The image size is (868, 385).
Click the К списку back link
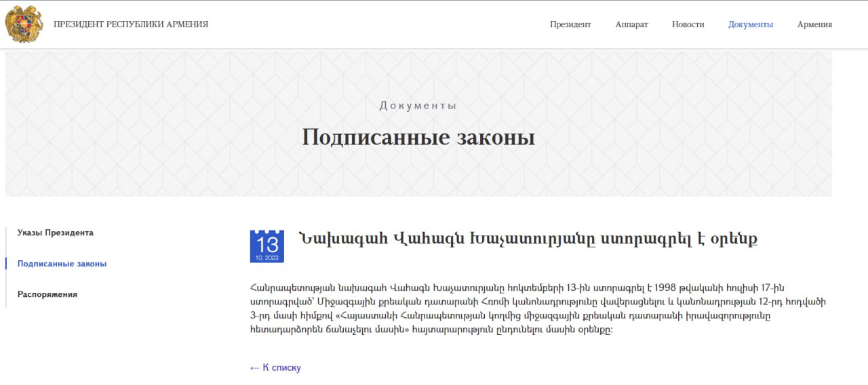[281, 367]
